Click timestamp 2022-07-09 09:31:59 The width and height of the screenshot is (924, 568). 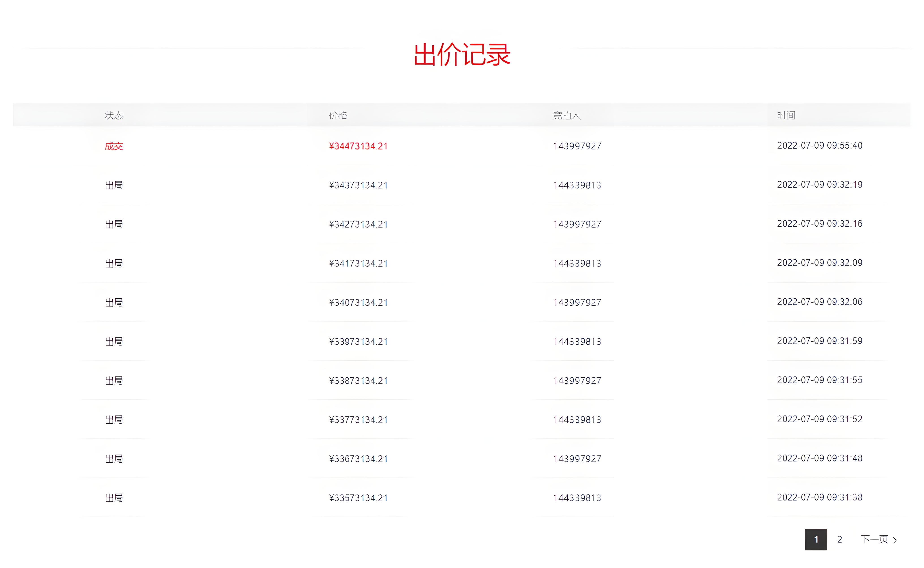[819, 341]
